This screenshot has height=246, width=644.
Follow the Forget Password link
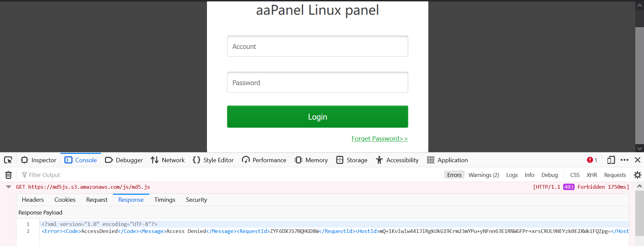coord(379,139)
